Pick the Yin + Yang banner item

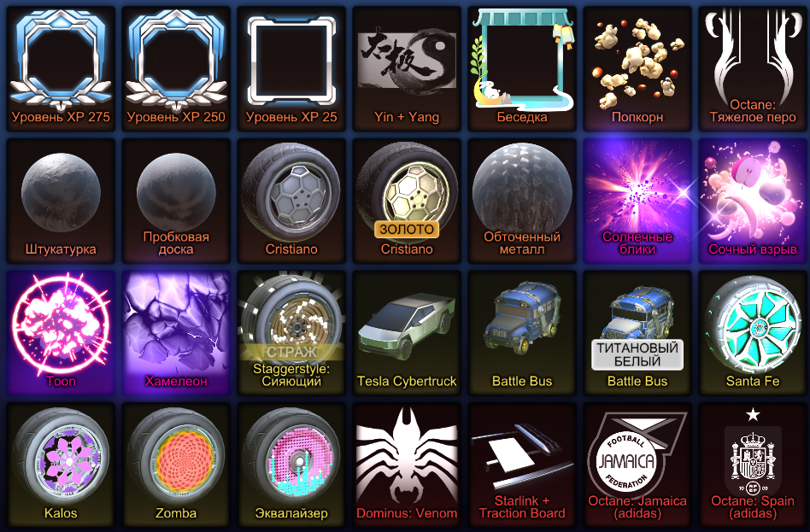407,68
